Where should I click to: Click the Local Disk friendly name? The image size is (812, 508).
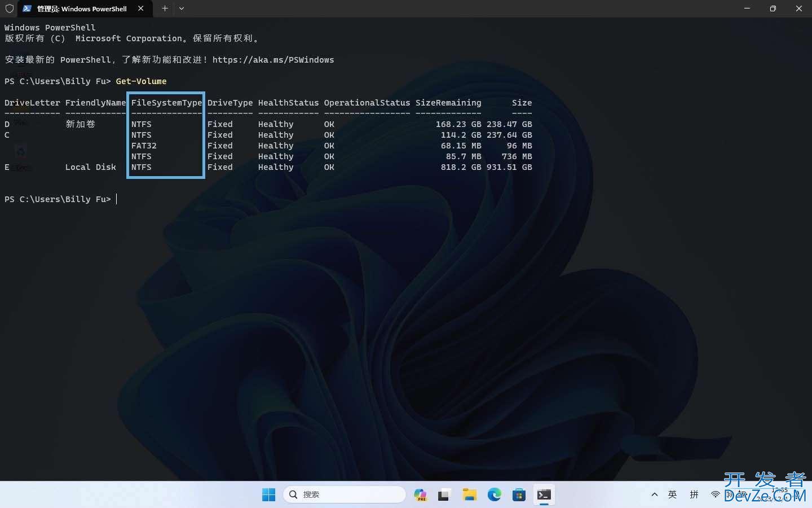tap(90, 167)
